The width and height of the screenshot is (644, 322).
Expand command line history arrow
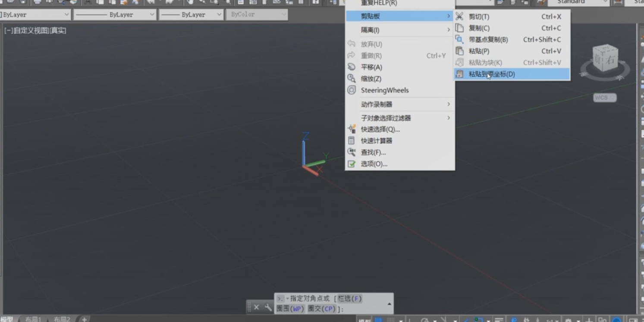click(390, 304)
